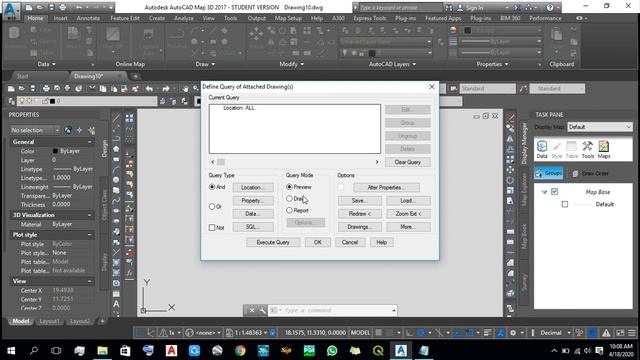
Task: Collapse the Map Base tree node
Action: 544,192
